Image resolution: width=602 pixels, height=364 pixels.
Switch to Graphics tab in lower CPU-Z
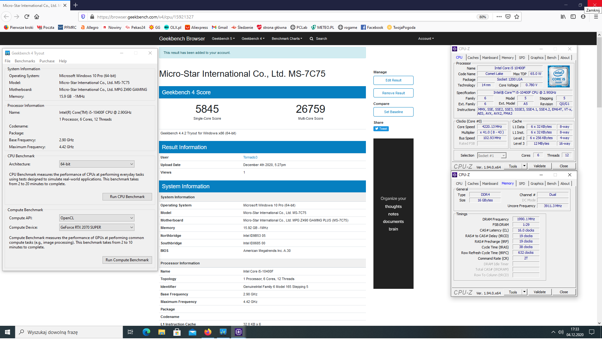[537, 184]
